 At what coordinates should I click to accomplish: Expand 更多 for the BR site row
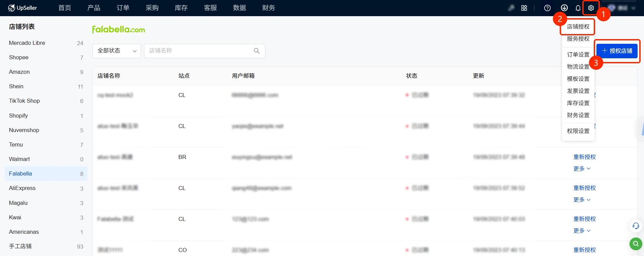point(582,169)
